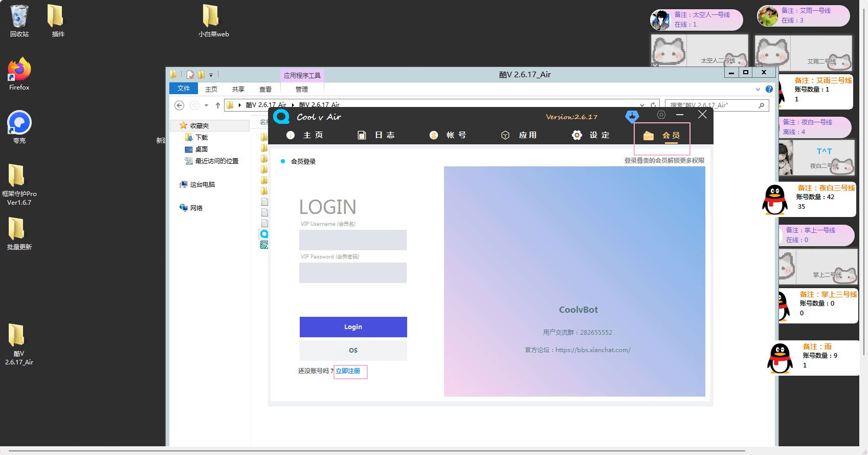The image size is (868, 455).
Task: Click the hexagon settings icon in title bar
Action: [661, 115]
